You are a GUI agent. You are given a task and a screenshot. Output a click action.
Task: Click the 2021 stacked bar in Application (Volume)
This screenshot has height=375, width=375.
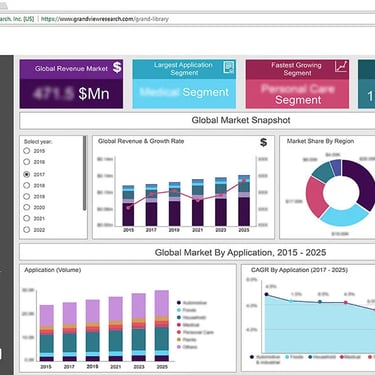click(x=116, y=329)
